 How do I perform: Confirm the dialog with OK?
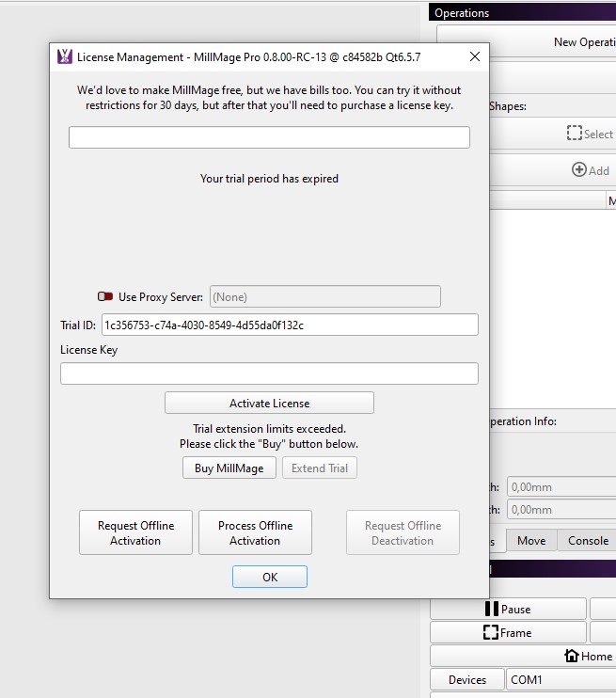coord(270,577)
